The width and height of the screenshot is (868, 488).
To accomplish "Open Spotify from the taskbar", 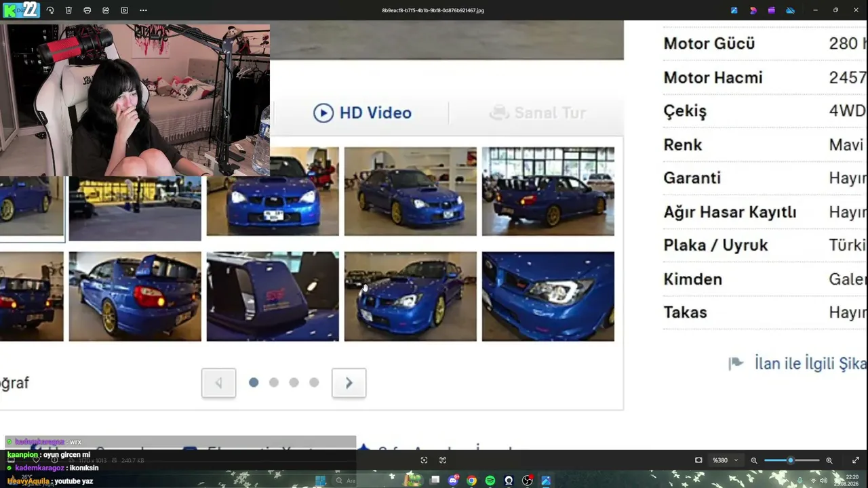I will [490, 481].
